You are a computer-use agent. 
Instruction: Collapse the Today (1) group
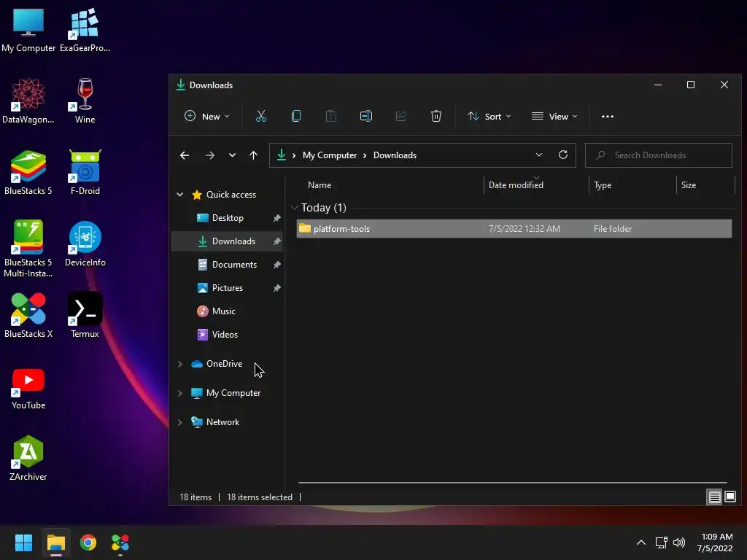[x=294, y=208]
